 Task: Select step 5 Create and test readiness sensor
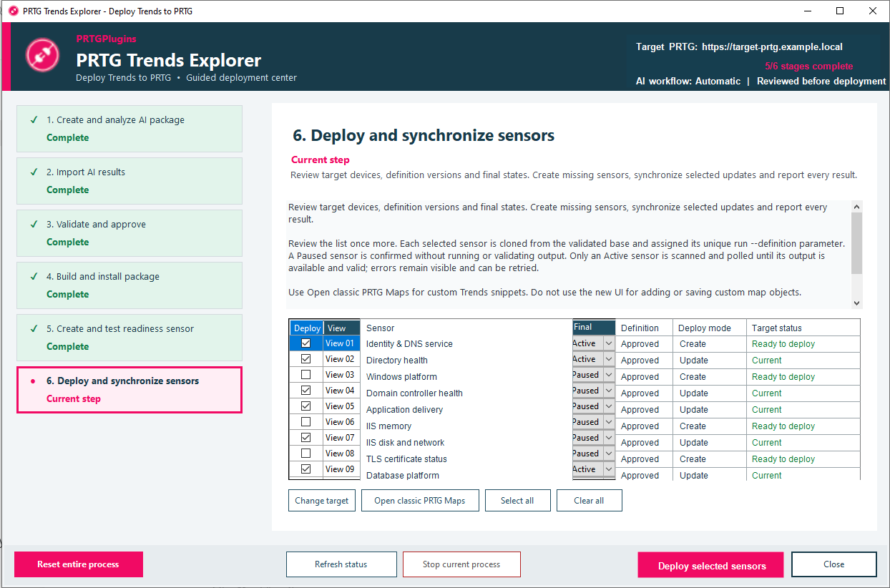click(129, 338)
